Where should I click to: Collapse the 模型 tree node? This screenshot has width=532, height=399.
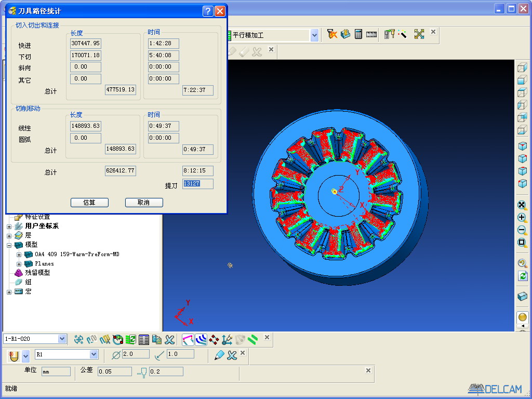pos(9,245)
